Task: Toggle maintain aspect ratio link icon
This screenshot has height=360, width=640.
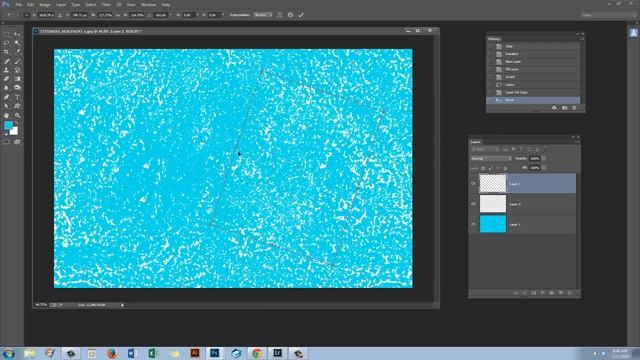Action: coord(118,15)
